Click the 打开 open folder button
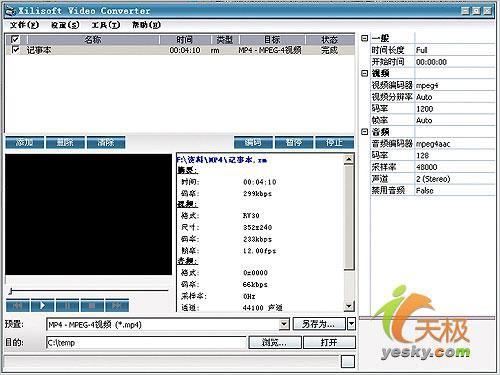Screen dimensions: 500x375 329,342
